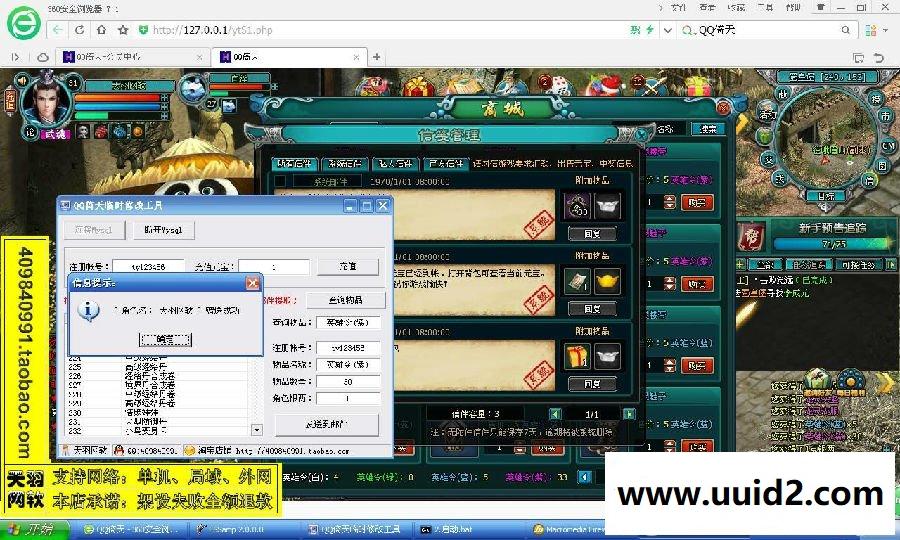This screenshot has height=540, width=900.
Task: Open a new browser tab with plus
Action: pos(377,57)
